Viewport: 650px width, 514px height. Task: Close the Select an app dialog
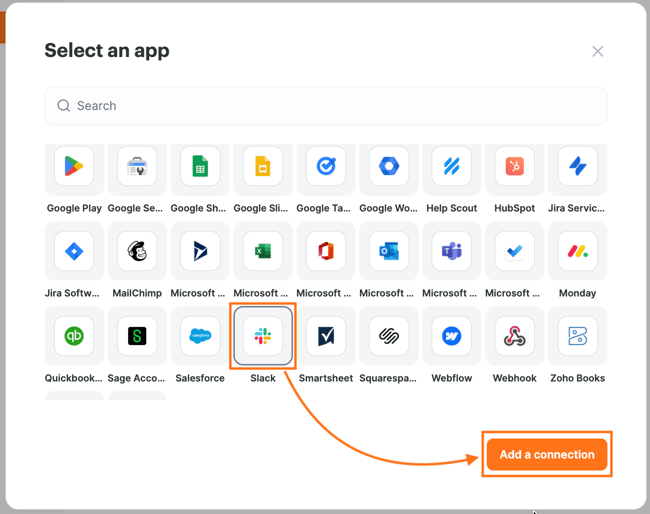(597, 51)
